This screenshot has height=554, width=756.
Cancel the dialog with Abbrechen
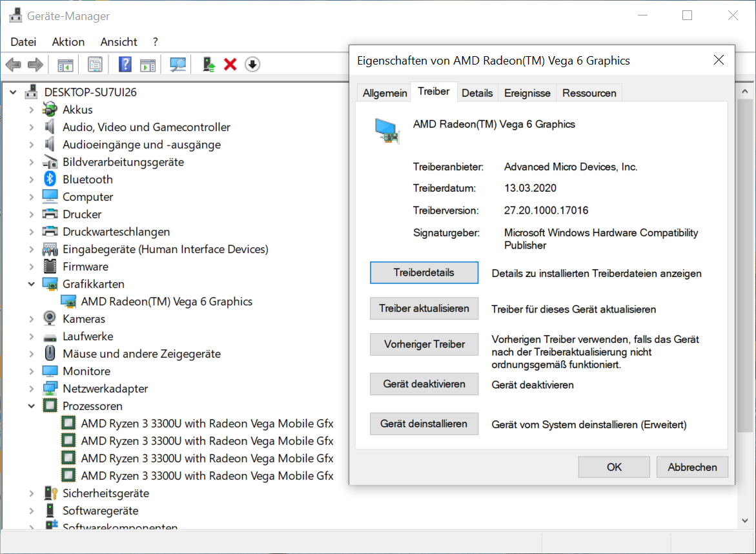click(692, 467)
